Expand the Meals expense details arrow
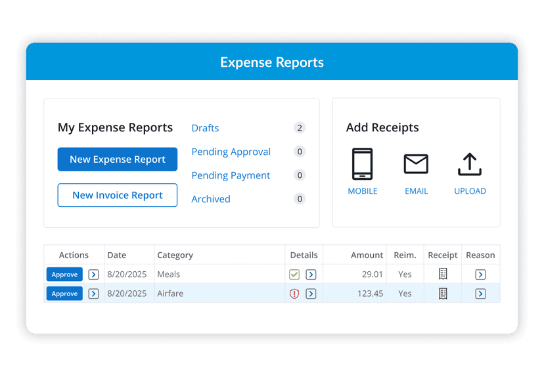The height and width of the screenshot is (392, 544). pyautogui.click(x=311, y=274)
